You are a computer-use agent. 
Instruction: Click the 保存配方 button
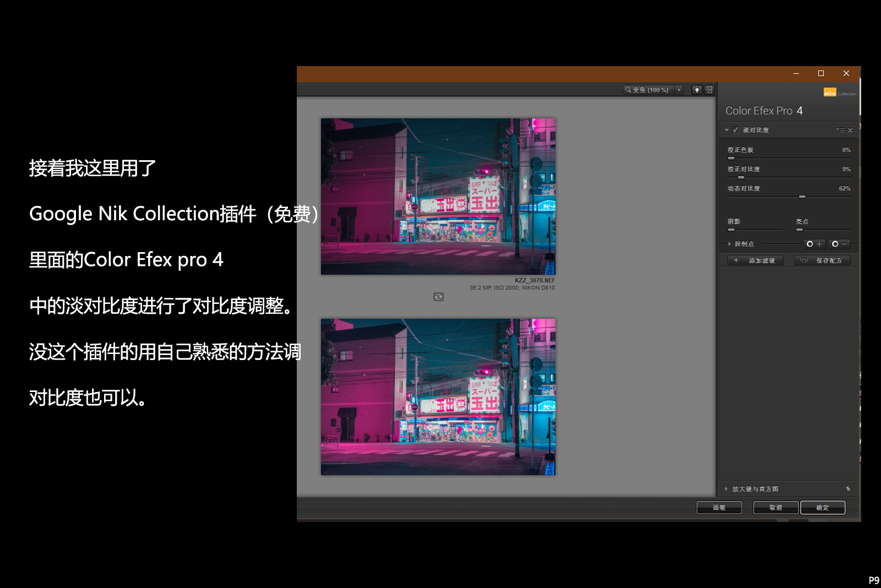[x=823, y=260]
